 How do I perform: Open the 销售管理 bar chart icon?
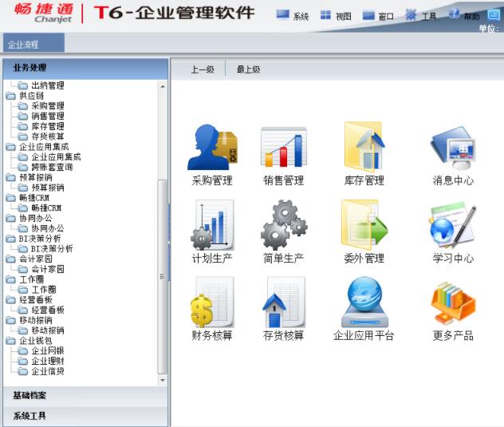(284, 147)
